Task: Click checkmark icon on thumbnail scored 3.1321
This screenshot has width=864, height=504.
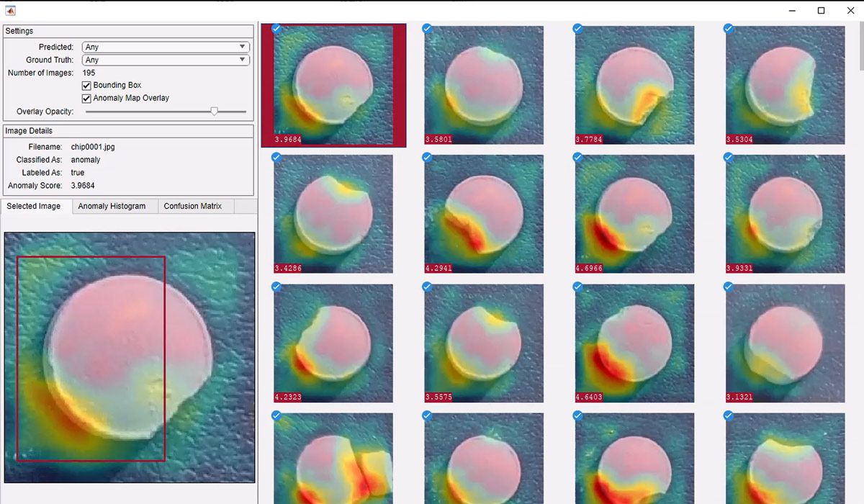Action: point(727,286)
